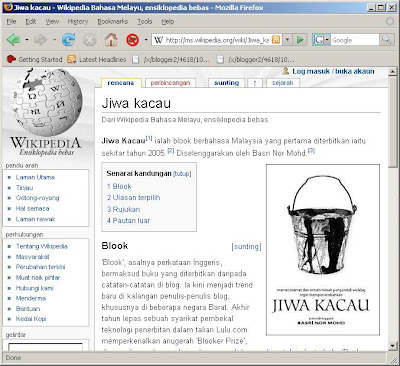Open the Masyarakat sidebar link

(x=32, y=257)
